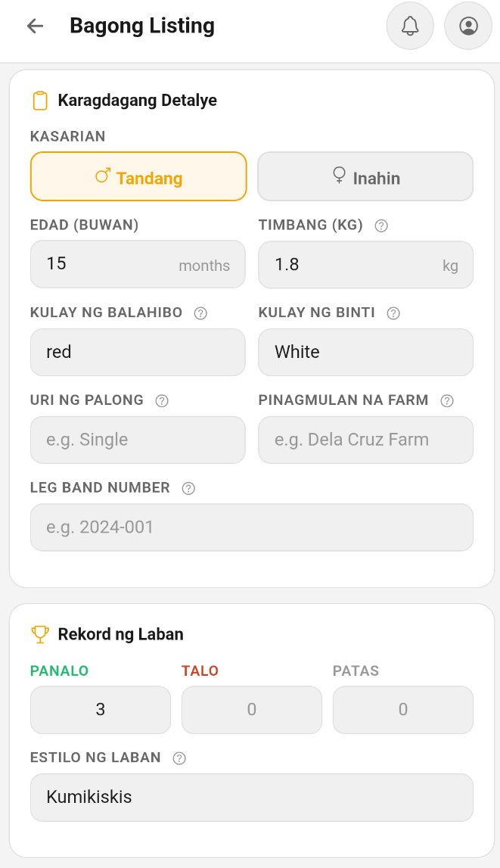The width and height of the screenshot is (500, 868).
Task: Click the trophy icon beside Rekord ng Laban
Action: pos(40,633)
